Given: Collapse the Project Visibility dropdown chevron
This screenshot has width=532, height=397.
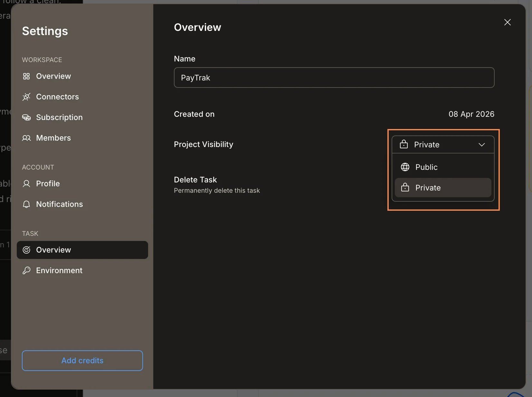Looking at the screenshot, I should click(482, 145).
